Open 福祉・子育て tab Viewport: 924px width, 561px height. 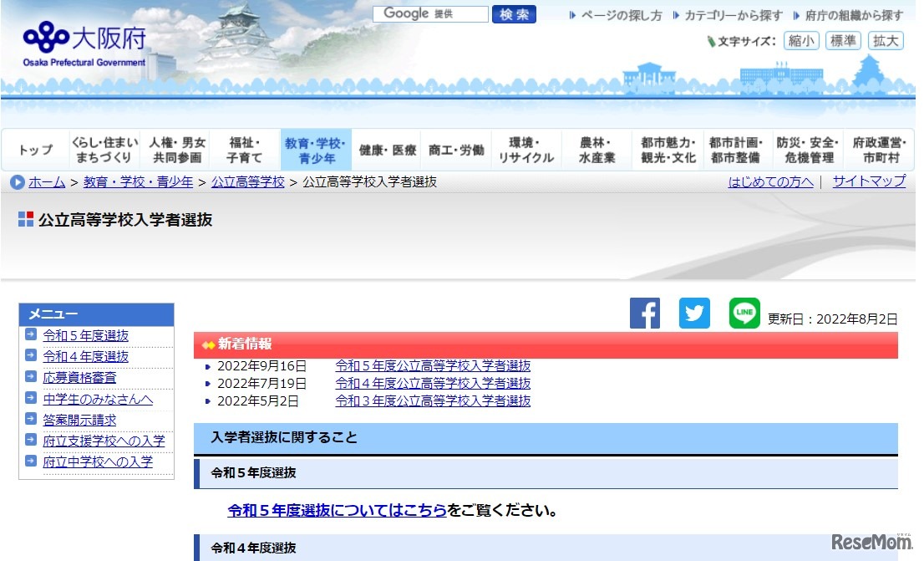pos(245,150)
